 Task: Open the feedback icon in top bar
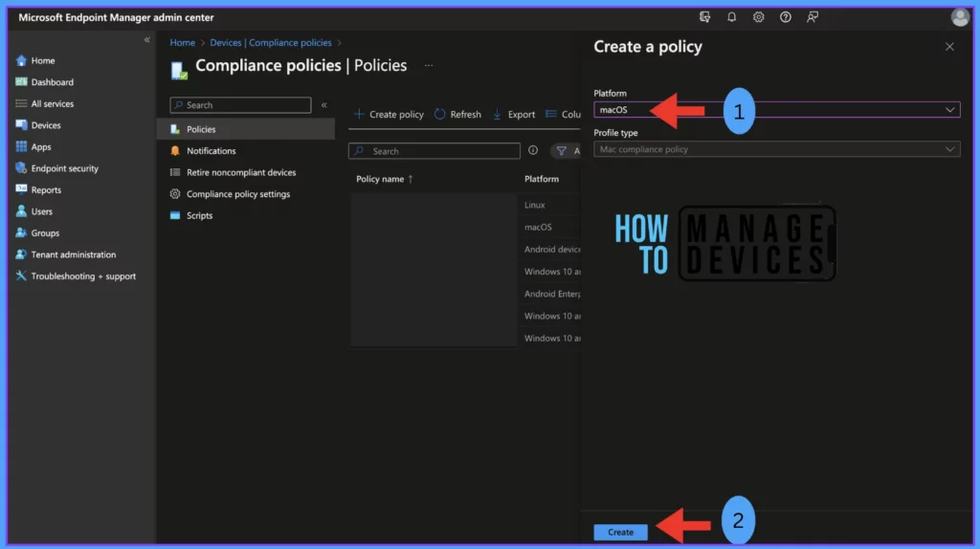tap(812, 17)
